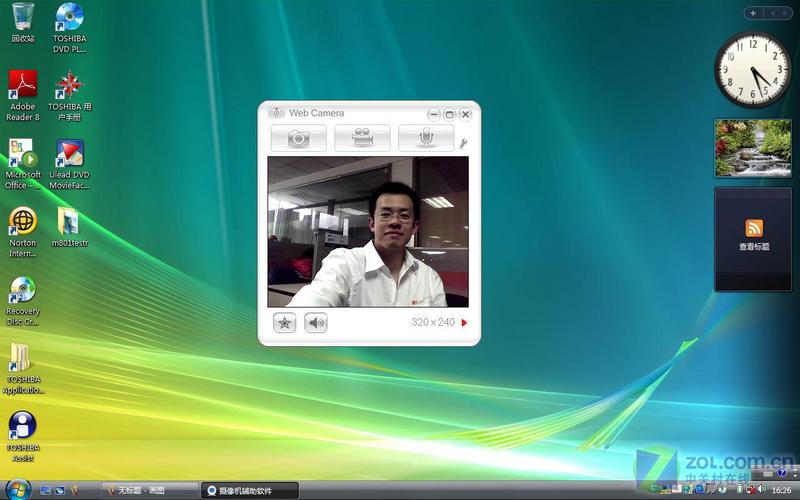Screen dimensions: 800x500
Task: Switch to the camera assistant software taskbar button
Action: [249, 490]
